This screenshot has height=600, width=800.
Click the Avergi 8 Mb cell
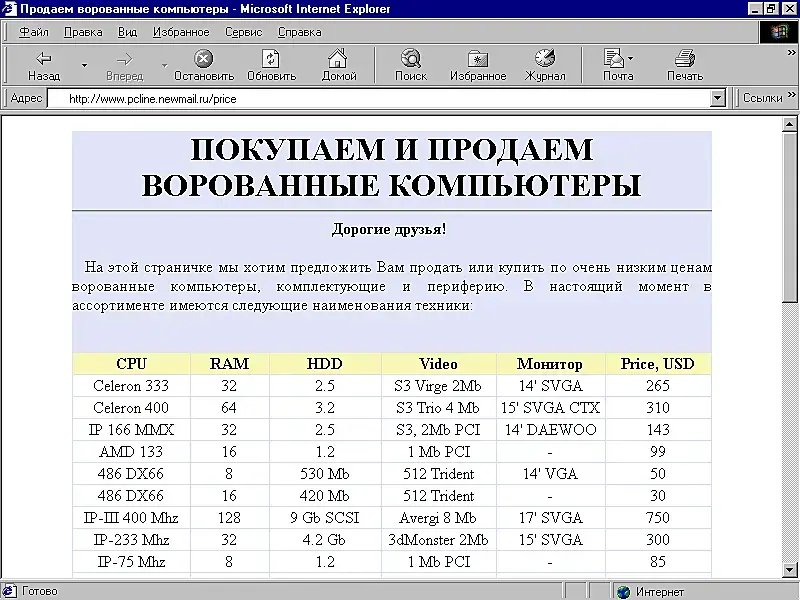[x=438, y=518]
